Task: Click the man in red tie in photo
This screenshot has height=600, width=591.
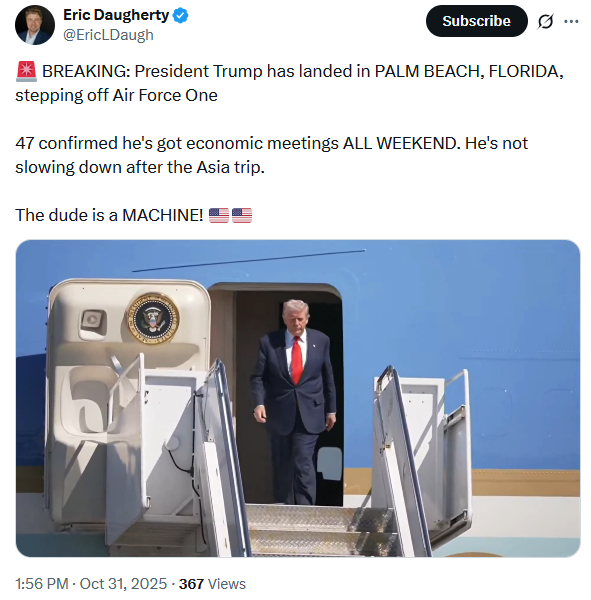Action: [x=294, y=402]
